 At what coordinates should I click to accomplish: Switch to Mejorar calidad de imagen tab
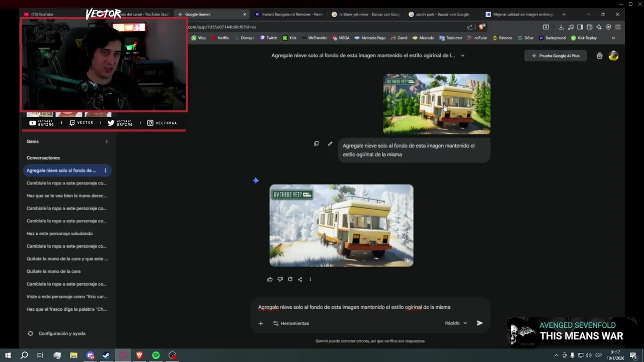(x=520, y=14)
